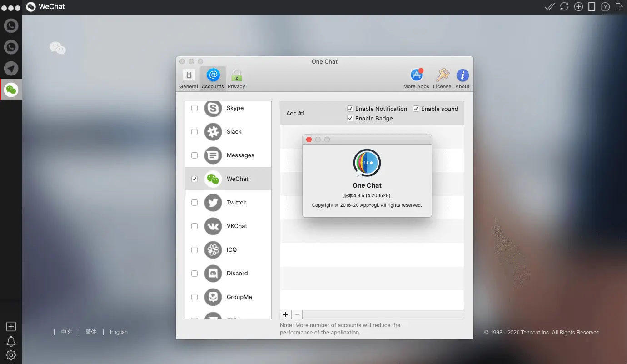Click the ICQ flower icon
The width and height of the screenshot is (627, 364).
[213, 250]
